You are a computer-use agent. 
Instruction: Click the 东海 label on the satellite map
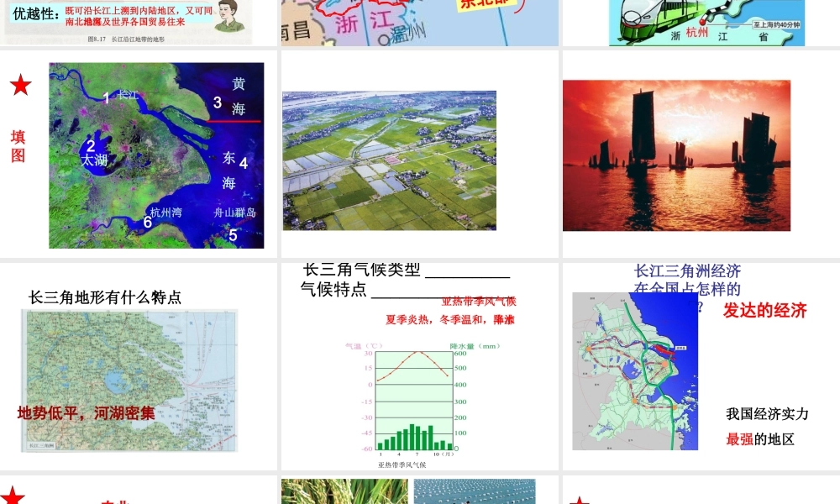[x=229, y=171]
